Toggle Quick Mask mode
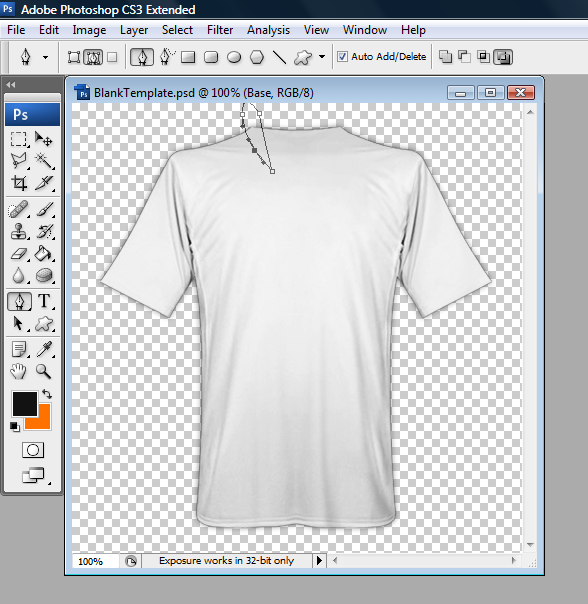 click(33, 450)
